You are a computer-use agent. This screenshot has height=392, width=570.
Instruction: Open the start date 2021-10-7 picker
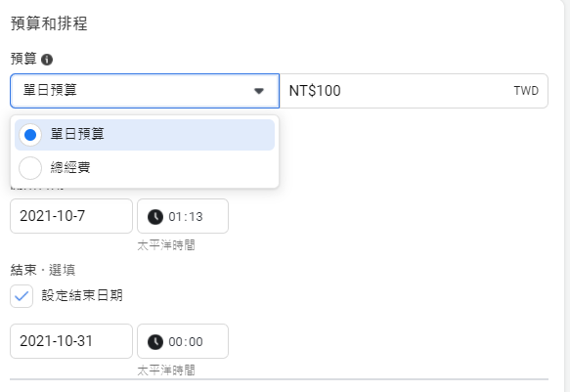[71, 216]
